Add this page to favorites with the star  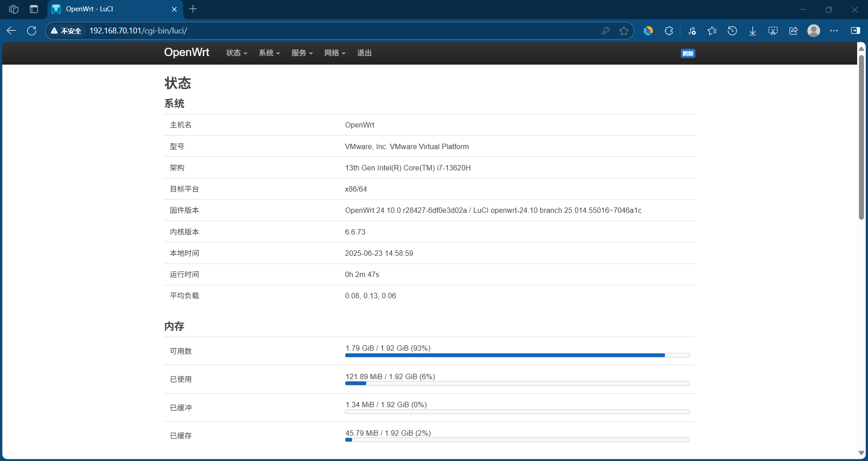pos(624,31)
